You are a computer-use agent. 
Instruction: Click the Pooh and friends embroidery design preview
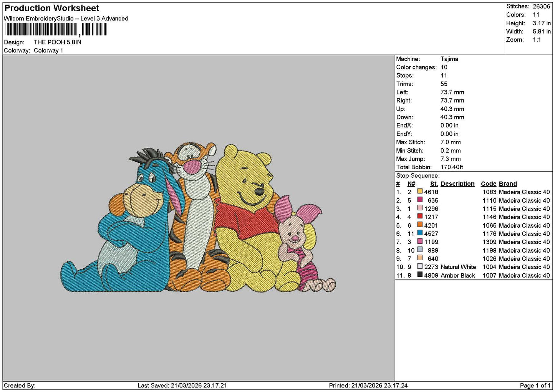[199, 218]
